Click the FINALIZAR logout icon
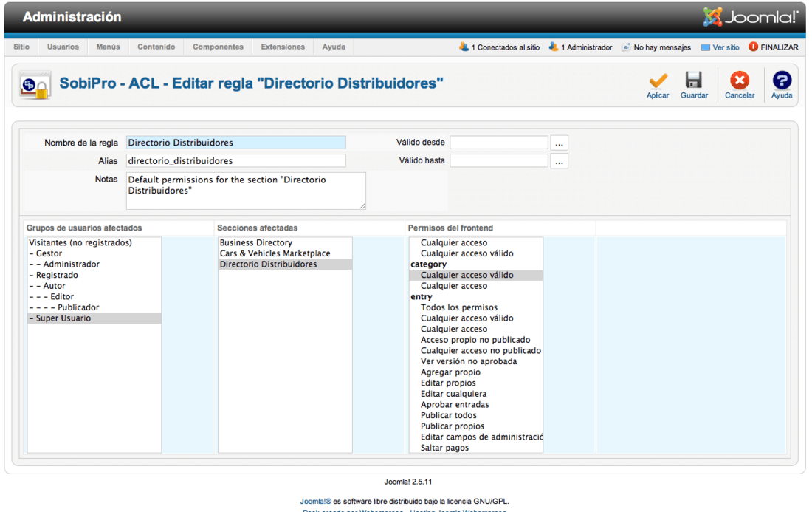 753,47
